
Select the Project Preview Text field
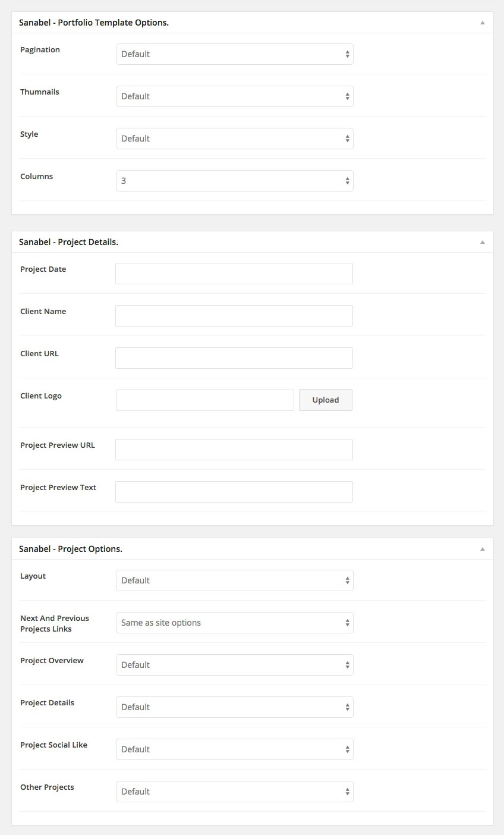click(234, 492)
